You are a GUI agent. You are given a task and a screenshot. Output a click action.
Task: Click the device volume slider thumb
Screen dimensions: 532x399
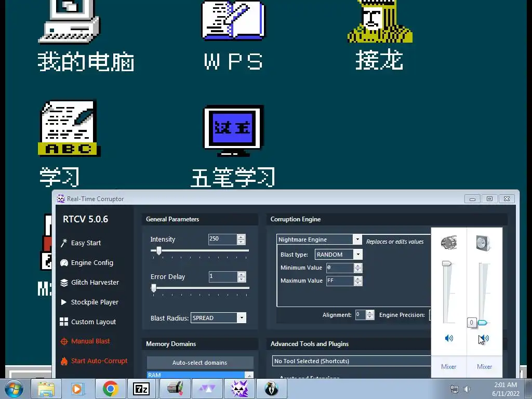click(447, 263)
